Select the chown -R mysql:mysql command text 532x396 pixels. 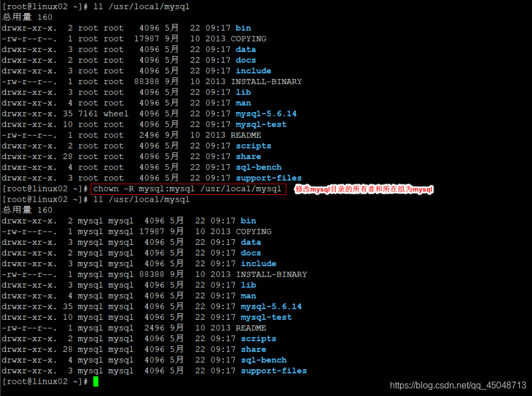click(x=187, y=189)
